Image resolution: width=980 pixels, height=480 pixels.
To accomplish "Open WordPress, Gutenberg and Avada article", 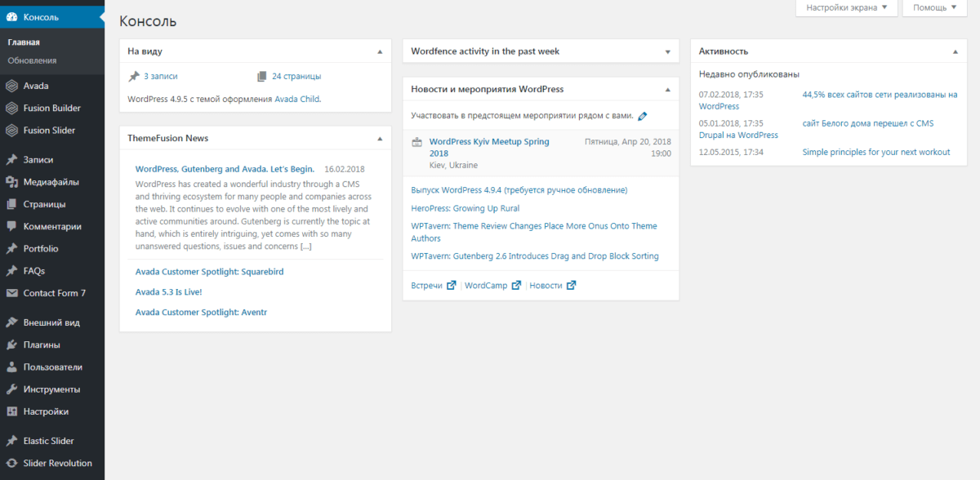I will click(x=225, y=169).
